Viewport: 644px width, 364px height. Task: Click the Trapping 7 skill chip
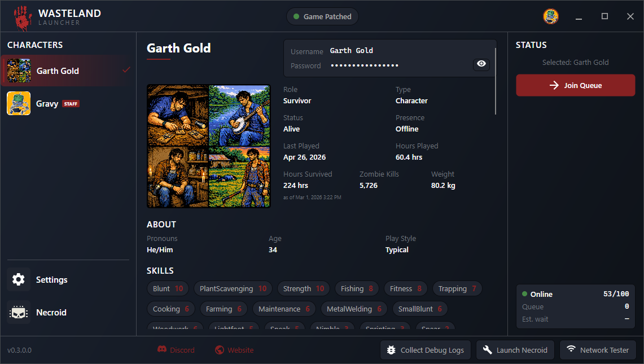pyautogui.click(x=457, y=288)
